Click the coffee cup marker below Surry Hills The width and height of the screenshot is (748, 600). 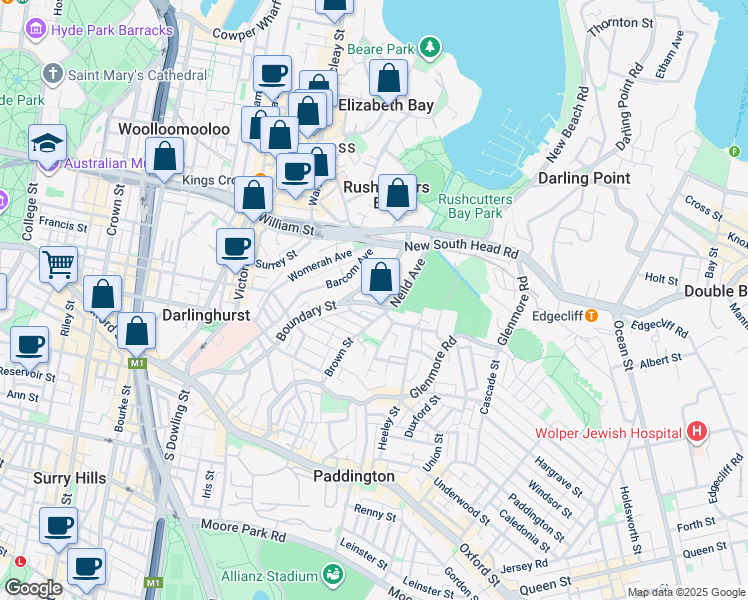[x=58, y=527]
